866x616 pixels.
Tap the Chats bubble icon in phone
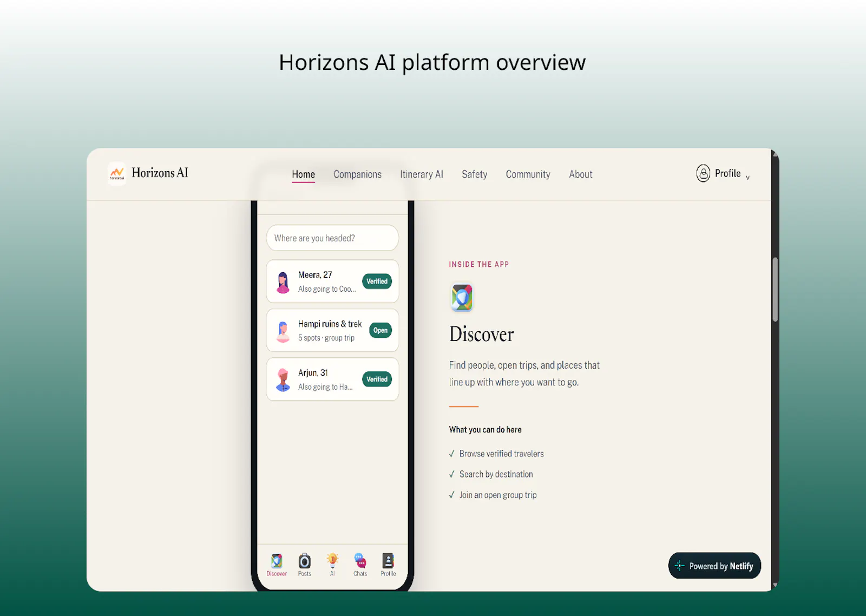click(360, 561)
